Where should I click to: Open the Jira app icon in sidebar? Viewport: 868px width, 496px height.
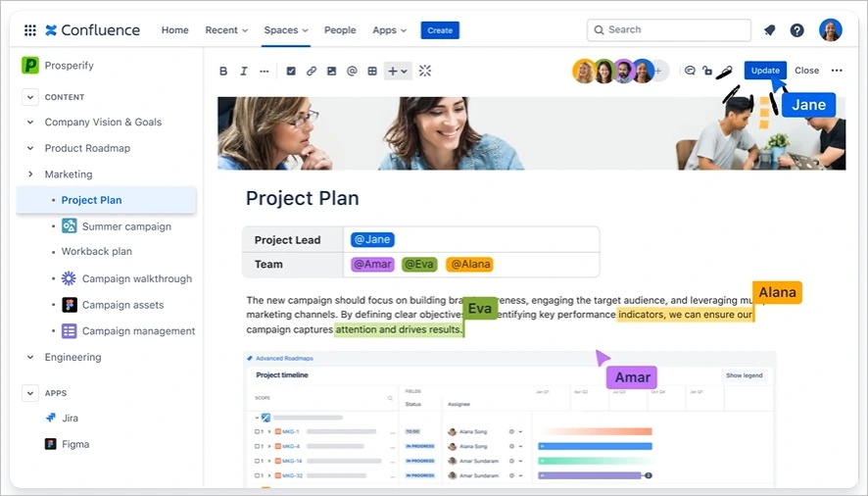[50, 418]
